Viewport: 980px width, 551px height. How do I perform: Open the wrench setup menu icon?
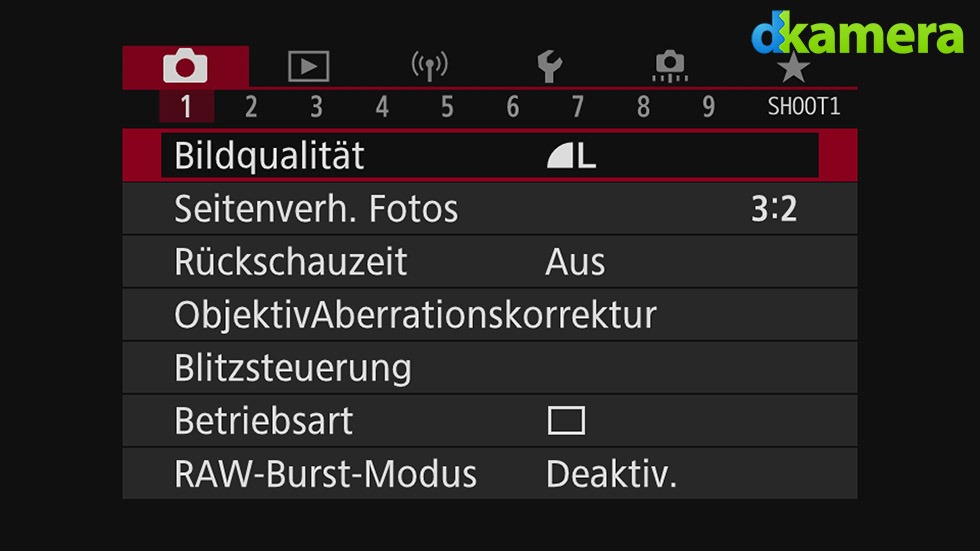tap(549, 66)
